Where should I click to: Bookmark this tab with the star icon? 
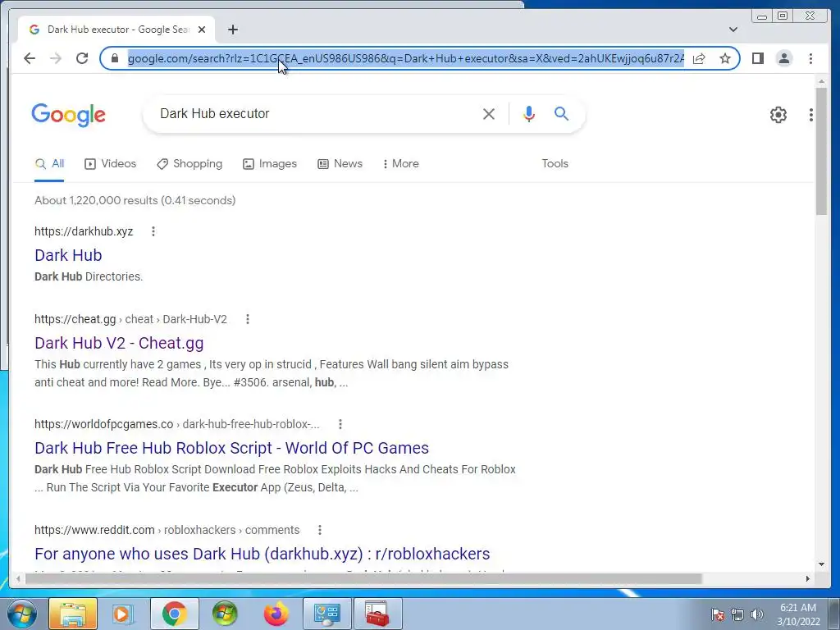coord(725,58)
